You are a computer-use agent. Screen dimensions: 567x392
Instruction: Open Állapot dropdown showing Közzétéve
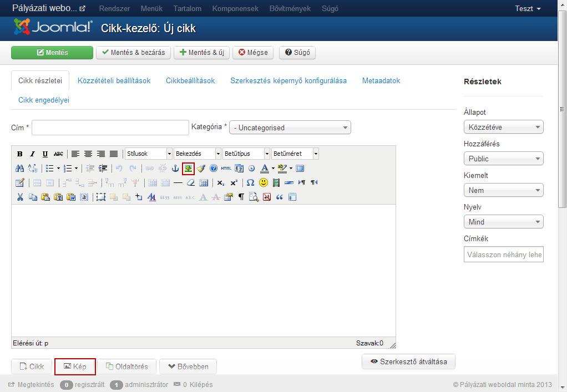click(x=503, y=127)
